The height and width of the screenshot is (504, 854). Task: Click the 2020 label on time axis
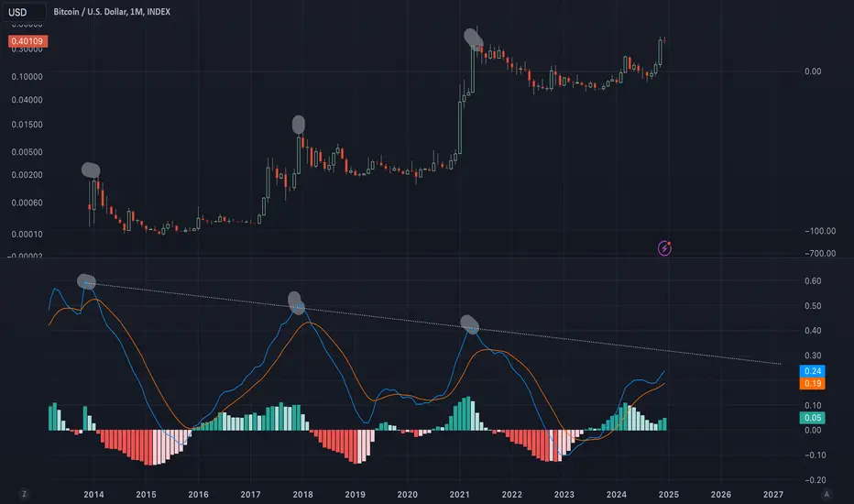click(408, 494)
